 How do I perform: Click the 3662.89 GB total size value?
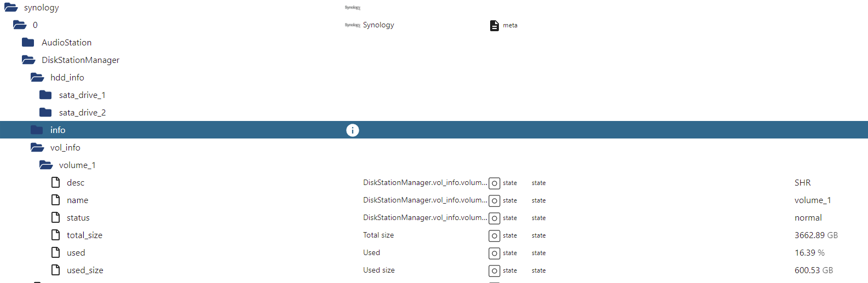pos(815,235)
